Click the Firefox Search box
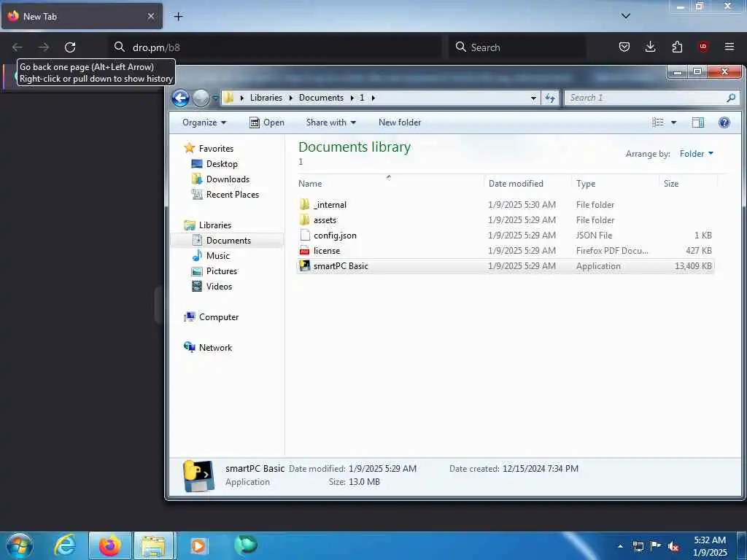747x560 pixels. 517,47
